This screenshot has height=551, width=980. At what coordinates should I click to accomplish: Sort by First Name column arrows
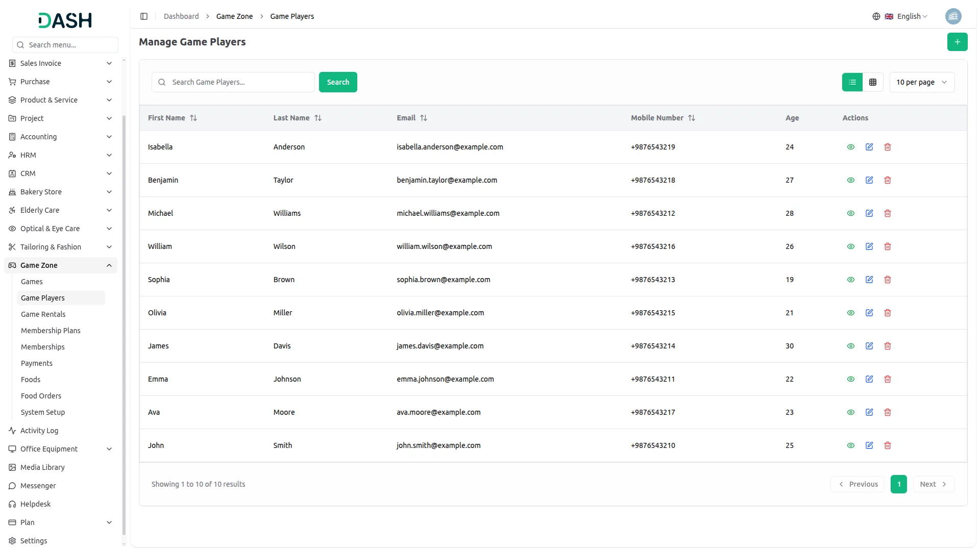point(193,118)
